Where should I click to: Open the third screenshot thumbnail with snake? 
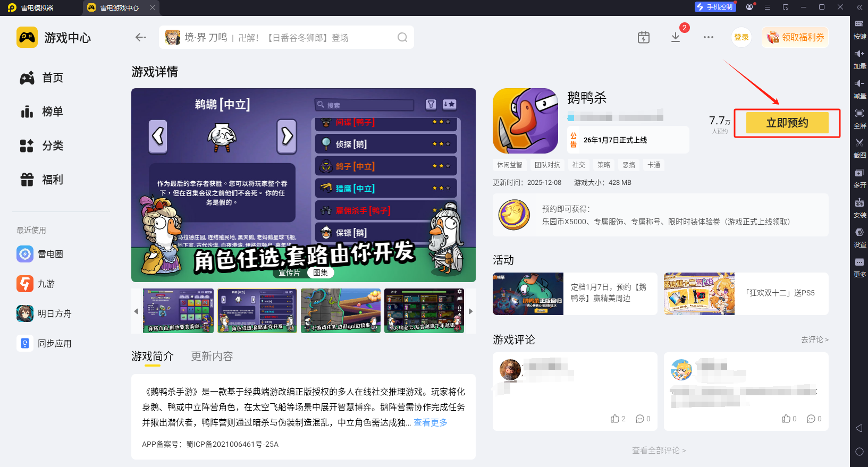341,311
